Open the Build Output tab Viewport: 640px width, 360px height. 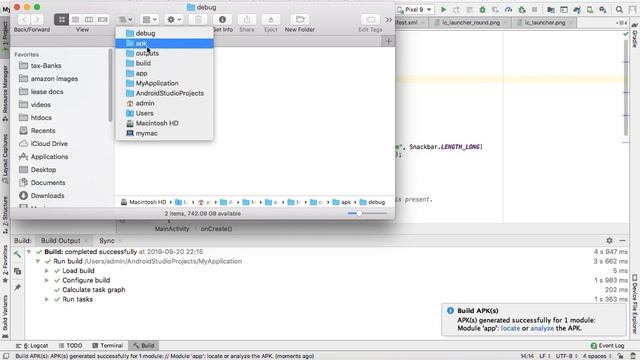coord(61,241)
